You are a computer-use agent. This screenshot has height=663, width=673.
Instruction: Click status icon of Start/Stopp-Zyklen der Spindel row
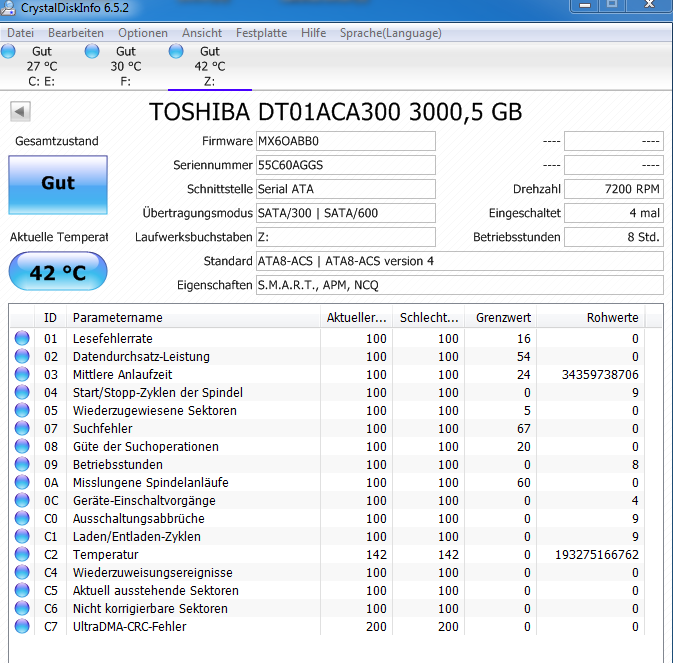(x=22, y=392)
